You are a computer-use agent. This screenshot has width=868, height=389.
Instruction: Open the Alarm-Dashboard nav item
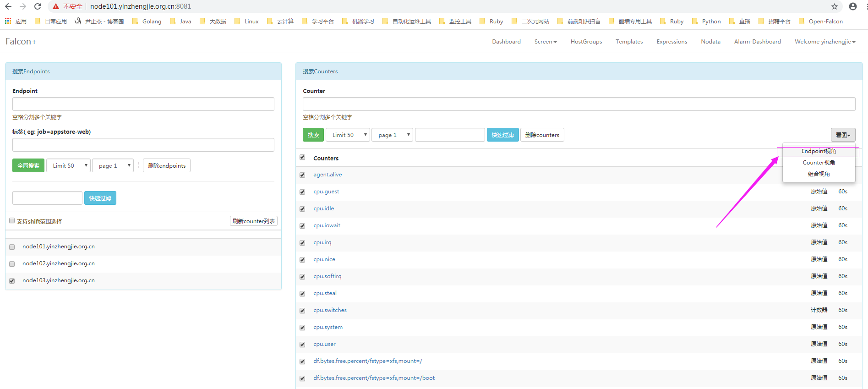[757, 42]
